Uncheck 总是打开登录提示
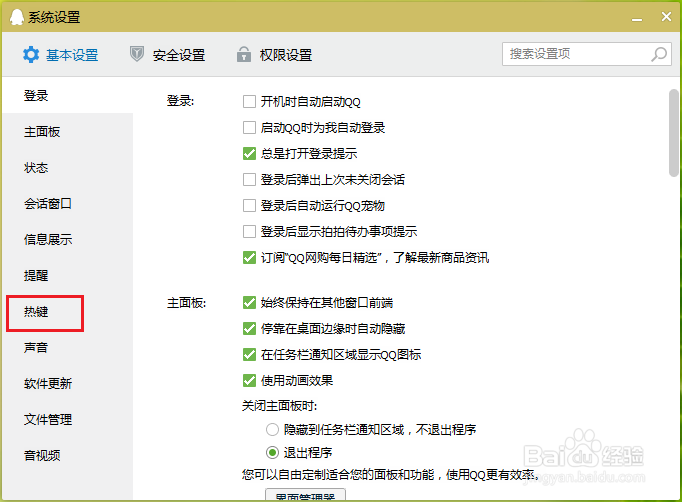682x502 pixels. tap(249, 154)
